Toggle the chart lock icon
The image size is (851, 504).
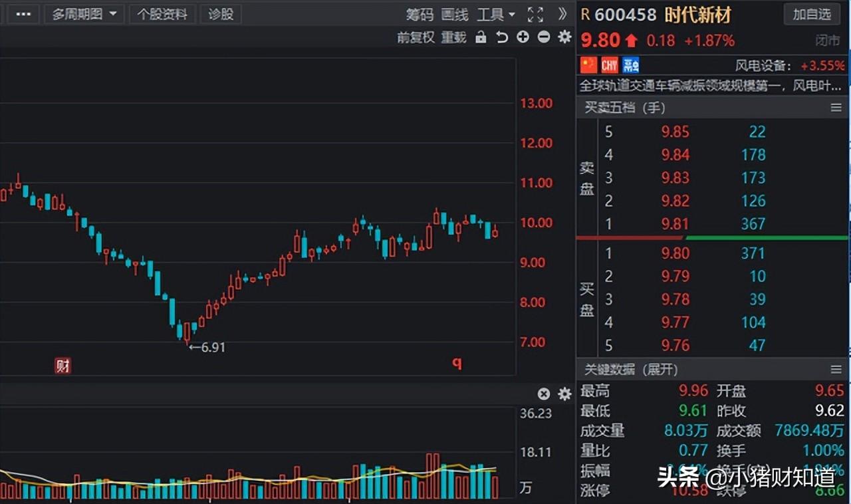coord(481,38)
